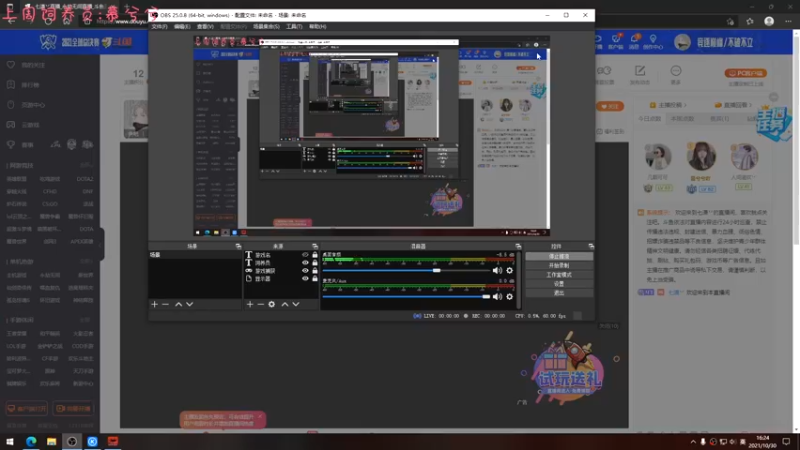
Task: Open desktop audio settings gear
Action: coord(509,270)
